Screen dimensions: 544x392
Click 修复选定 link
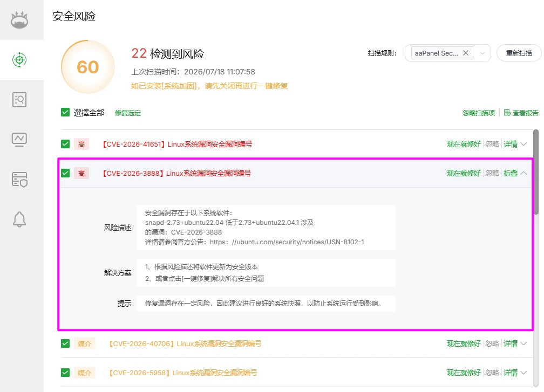point(128,113)
